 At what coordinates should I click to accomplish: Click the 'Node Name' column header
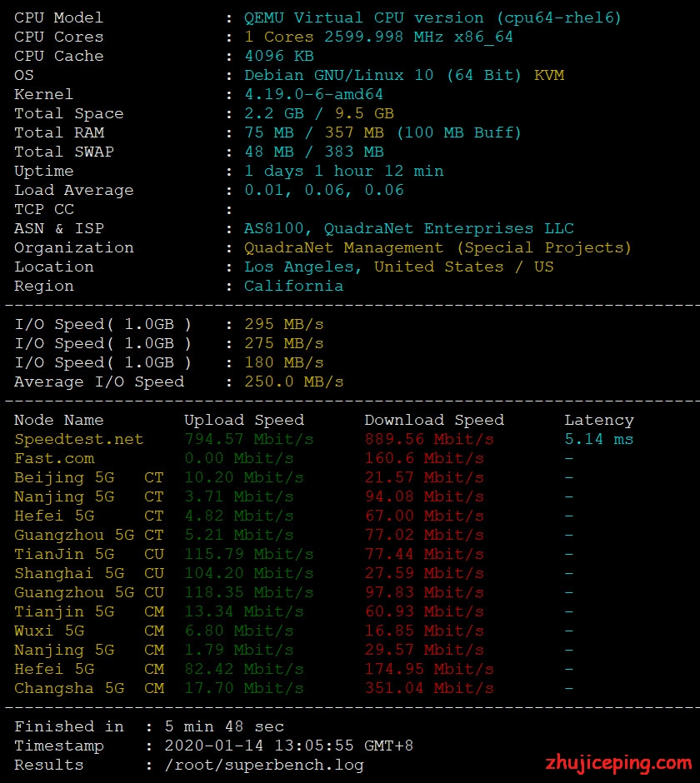(59, 420)
